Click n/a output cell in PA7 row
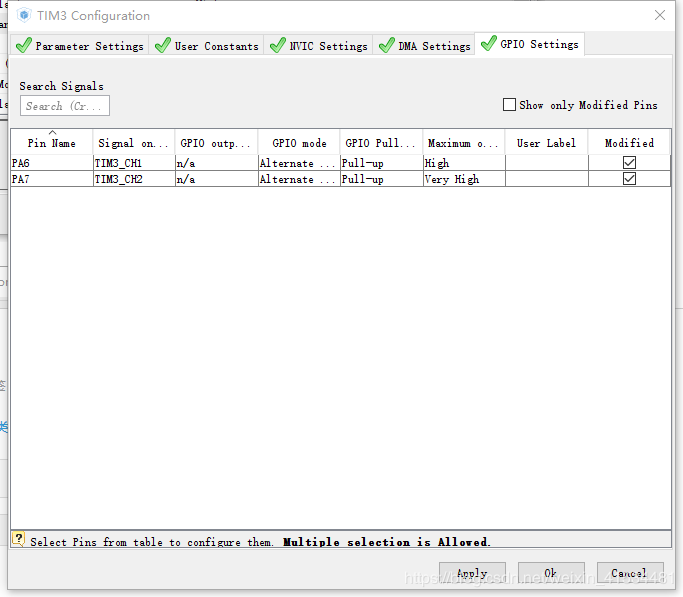683x597 pixels. coord(216,179)
